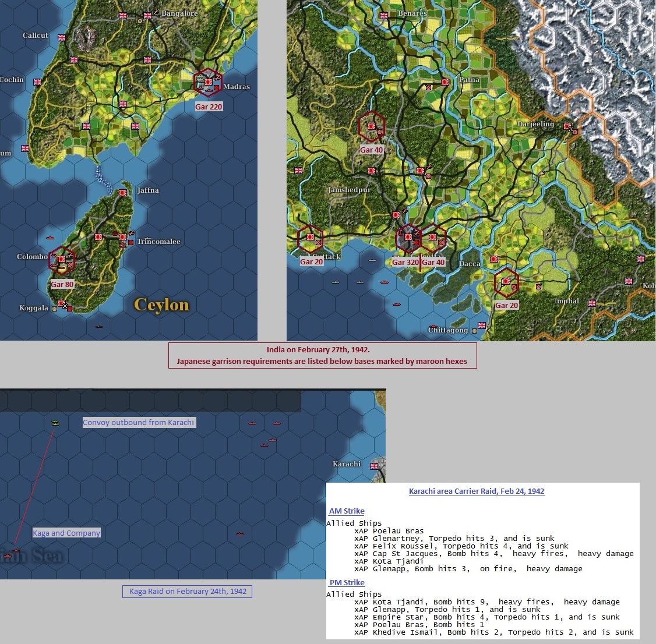Click the British flag at Cochin
Screen dimensions: 656x644
point(37,82)
